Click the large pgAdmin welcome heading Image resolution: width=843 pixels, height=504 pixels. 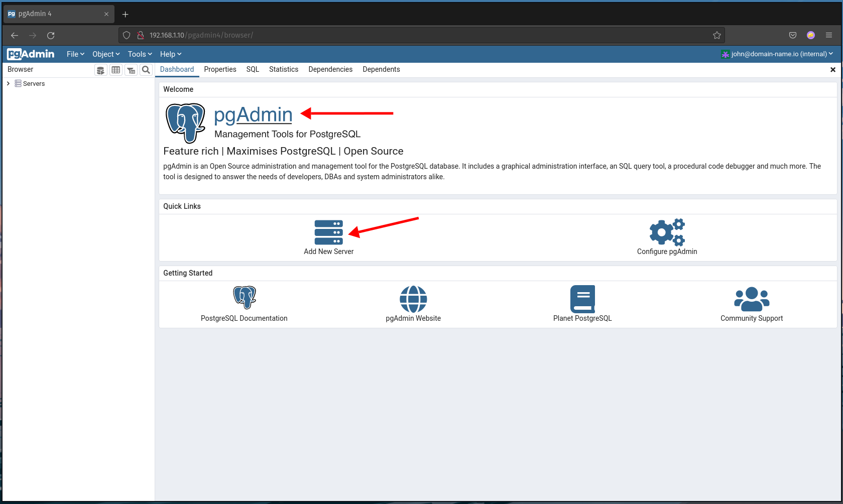pyautogui.click(x=253, y=115)
